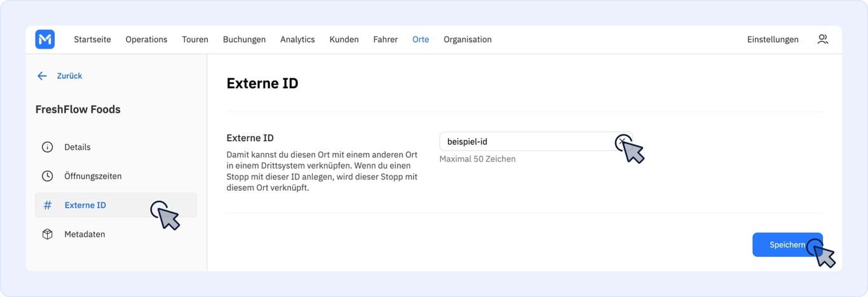The height and width of the screenshot is (297, 868).
Task: Select Externe ID in the sidebar
Action: tap(116, 205)
